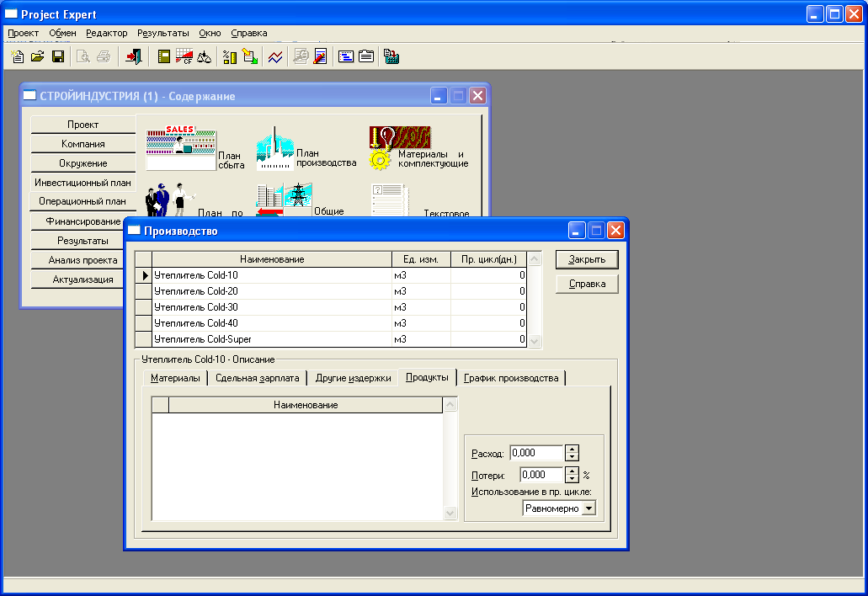
Task: Switch to the Другие издержки tab
Action: click(354, 378)
